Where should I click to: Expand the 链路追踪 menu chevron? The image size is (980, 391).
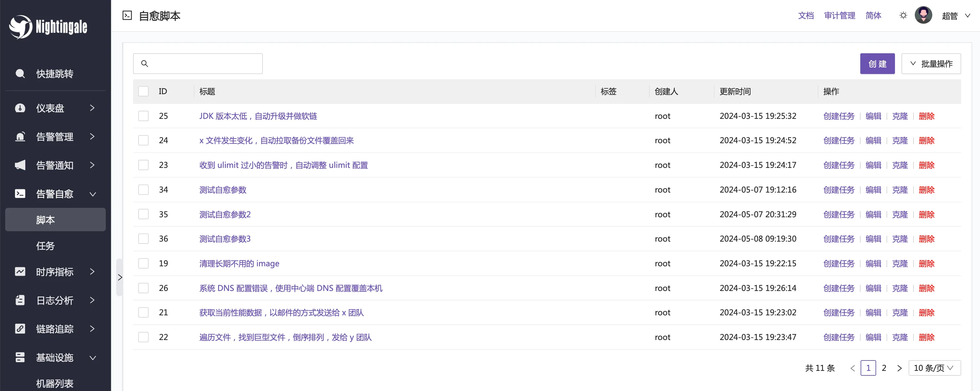92,329
